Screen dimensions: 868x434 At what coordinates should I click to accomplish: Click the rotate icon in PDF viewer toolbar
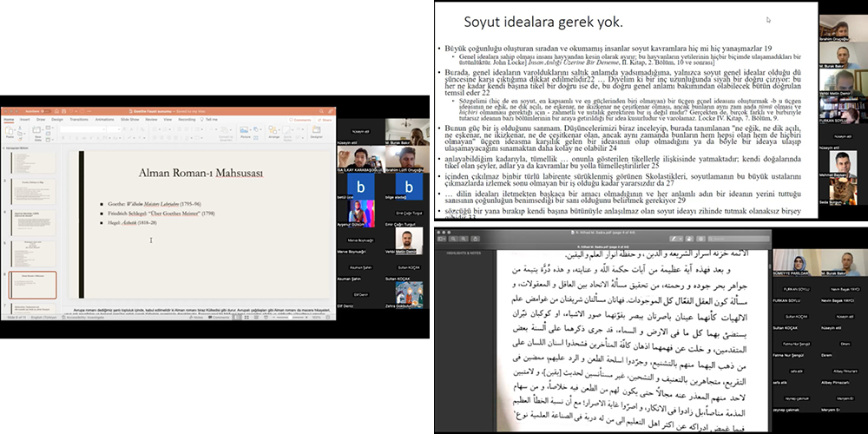[689, 239]
